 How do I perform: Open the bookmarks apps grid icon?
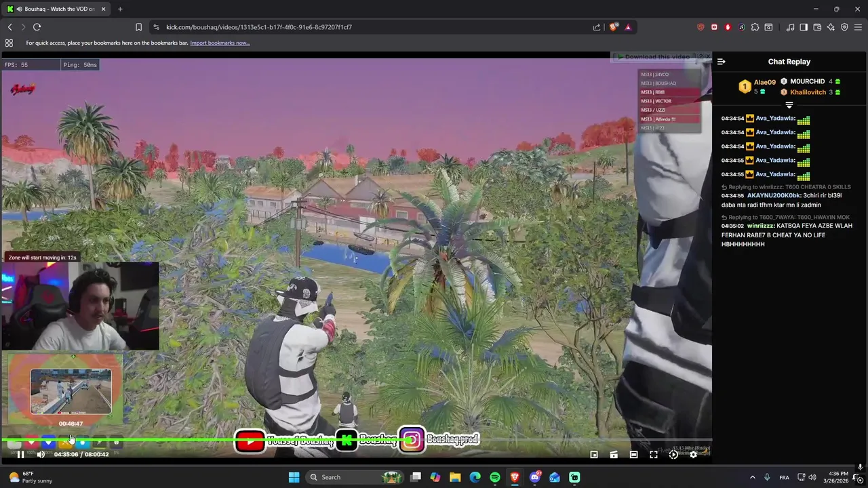9,43
